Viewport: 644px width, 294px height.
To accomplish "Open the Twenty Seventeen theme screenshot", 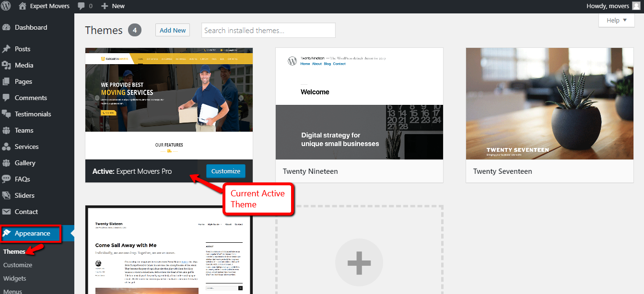I will (x=550, y=103).
